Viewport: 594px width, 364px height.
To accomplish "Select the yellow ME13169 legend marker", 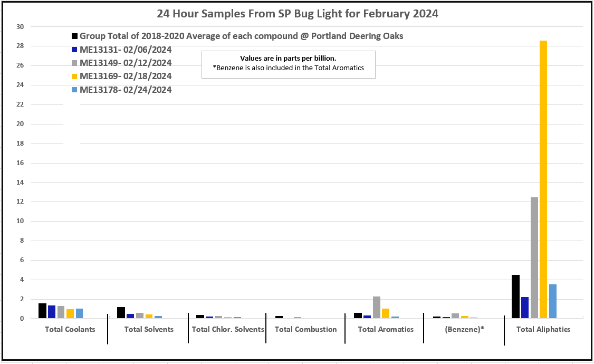I will 75,76.
